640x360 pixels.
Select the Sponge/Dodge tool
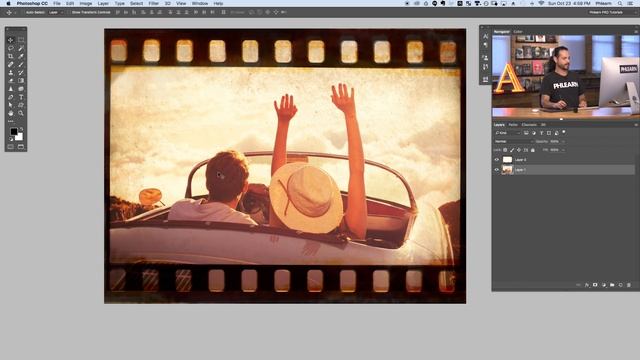(21, 89)
